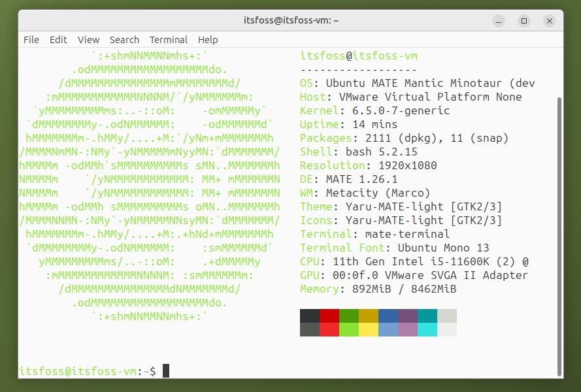This screenshot has height=392, width=581.
Task: Open the Edit menu
Action: coord(58,40)
